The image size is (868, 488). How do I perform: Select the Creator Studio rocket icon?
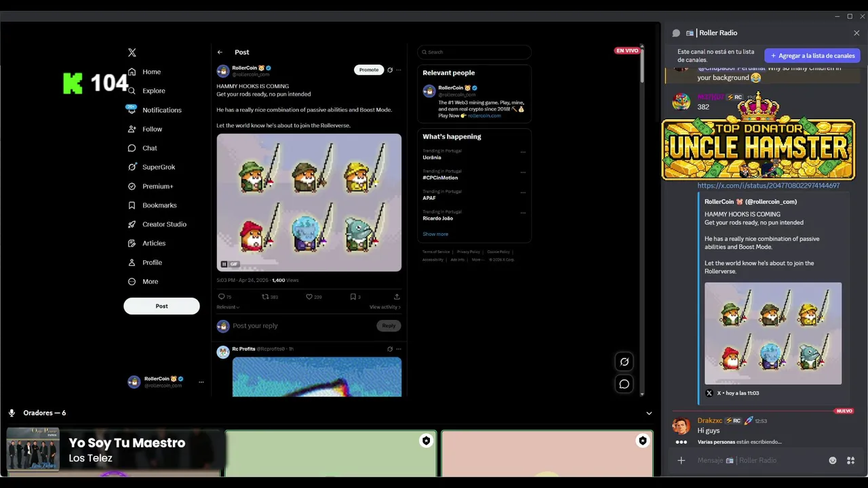coord(132,224)
